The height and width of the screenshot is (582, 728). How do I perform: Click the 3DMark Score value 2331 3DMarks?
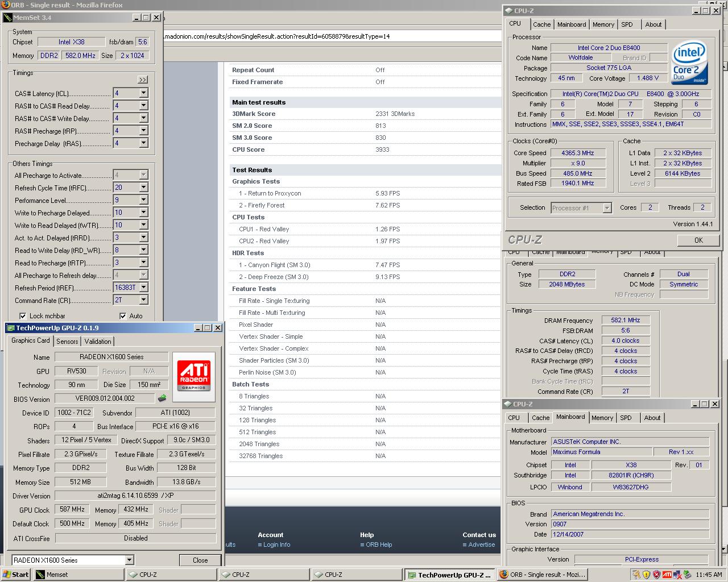[395, 114]
